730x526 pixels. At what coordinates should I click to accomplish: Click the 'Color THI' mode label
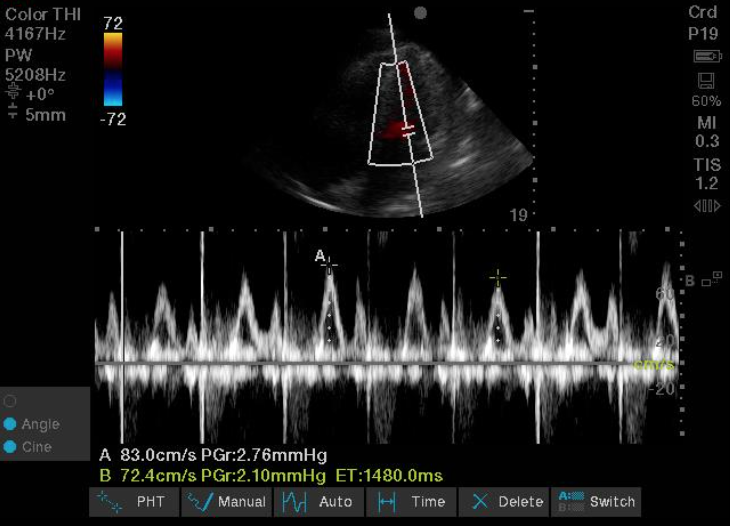click(x=43, y=14)
